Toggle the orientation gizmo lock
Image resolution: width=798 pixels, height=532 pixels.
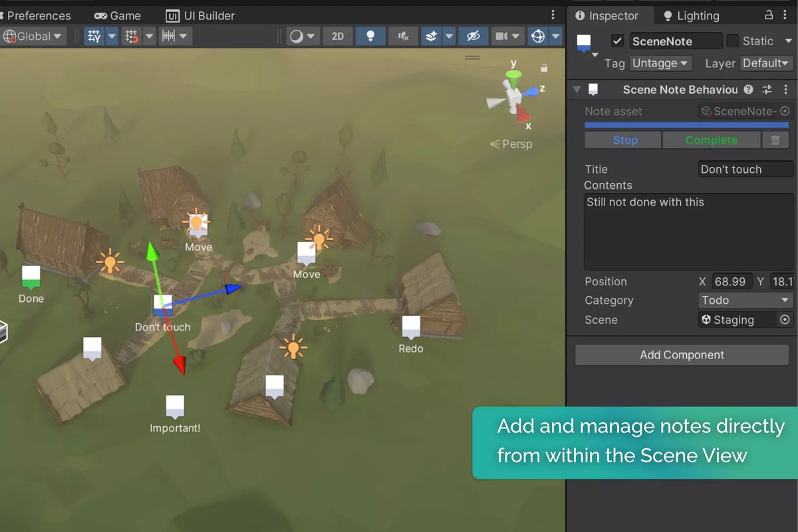(544, 68)
